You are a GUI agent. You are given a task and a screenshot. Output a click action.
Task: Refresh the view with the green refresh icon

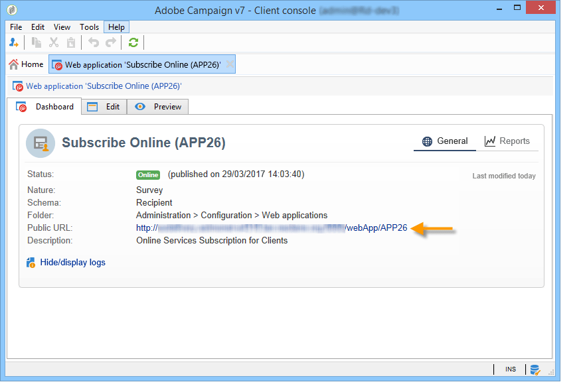pyautogui.click(x=133, y=42)
